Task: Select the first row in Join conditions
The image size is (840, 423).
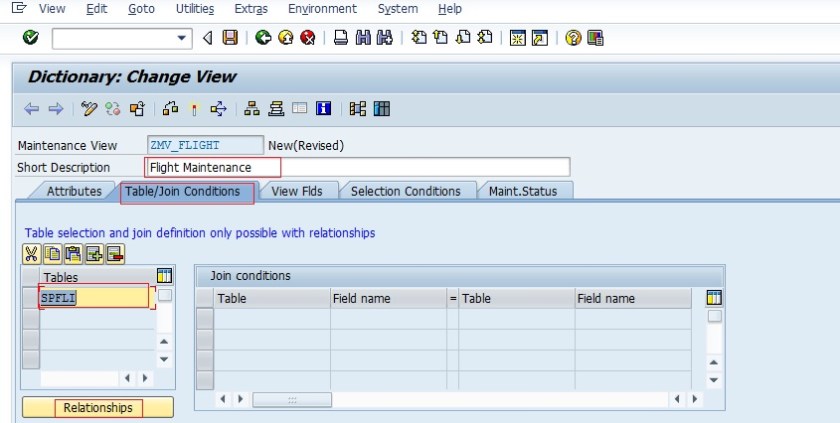Action: (x=204, y=318)
